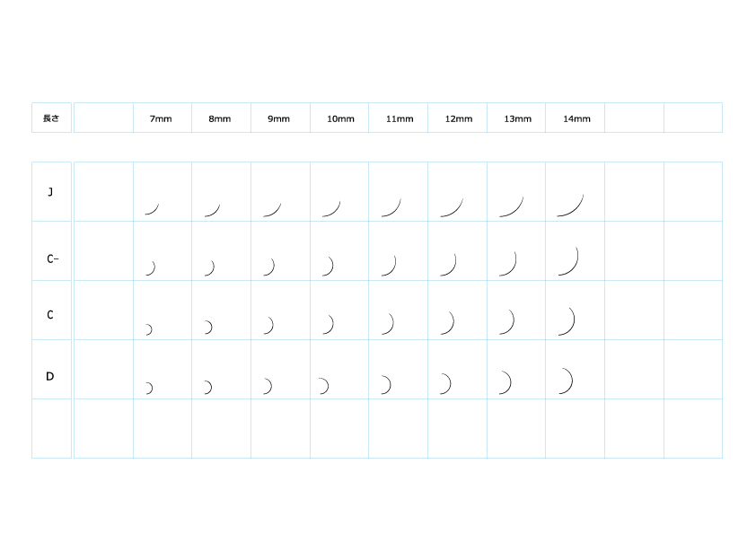
Task: Click the 10mm length column header
Action: [x=340, y=118]
